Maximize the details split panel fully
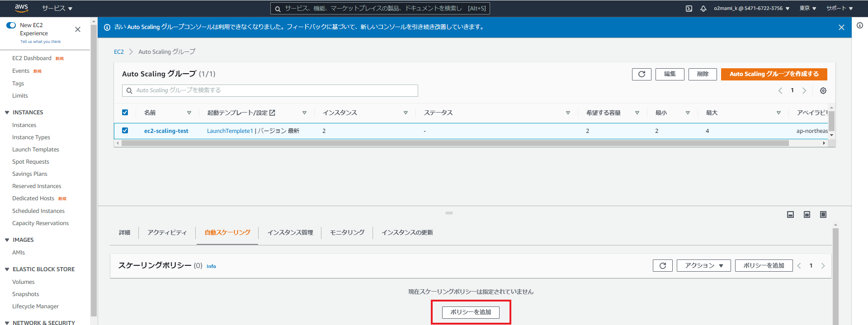Screen dimensions: 868x325 click(823, 215)
